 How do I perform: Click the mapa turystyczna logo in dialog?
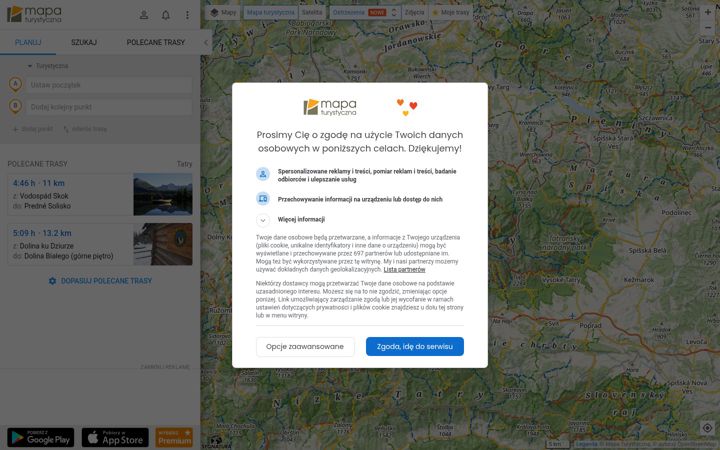point(330,107)
